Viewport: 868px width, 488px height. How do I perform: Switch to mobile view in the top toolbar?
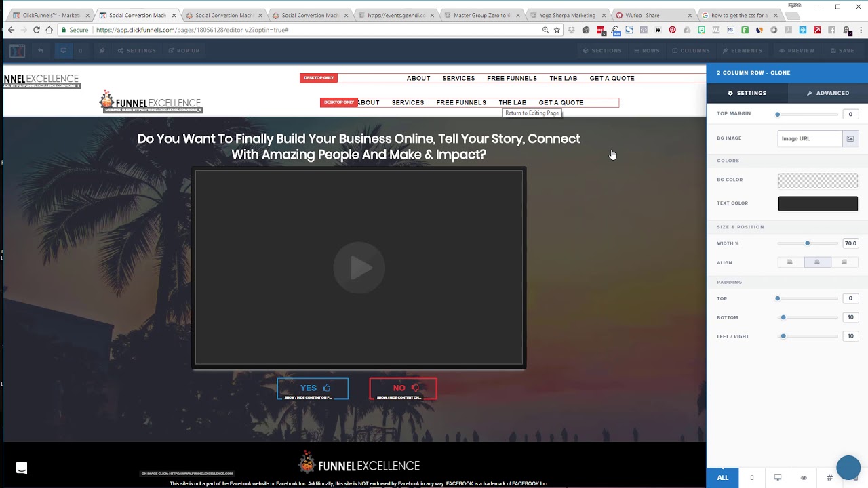(80, 50)
